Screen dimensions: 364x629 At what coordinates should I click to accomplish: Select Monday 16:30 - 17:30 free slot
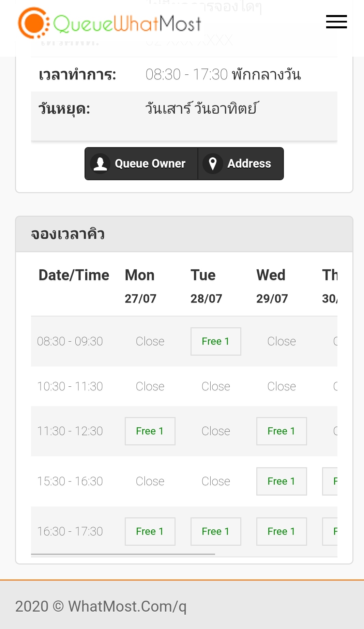tap(150, 531)
